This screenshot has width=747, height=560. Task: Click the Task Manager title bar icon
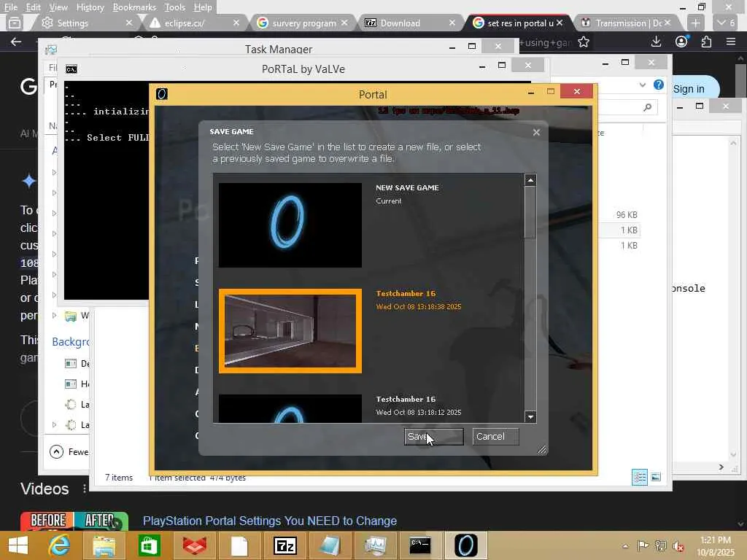(51, 50)
